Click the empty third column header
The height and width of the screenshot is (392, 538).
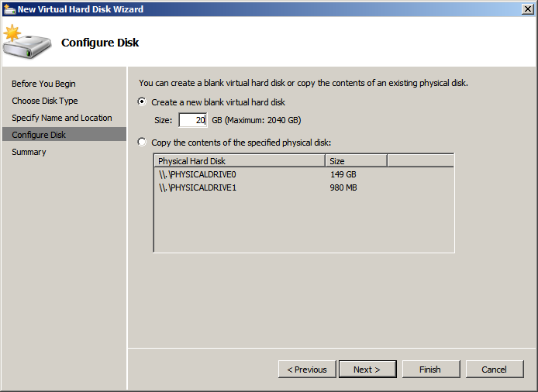pyautogui.click(x=419, y=161)
